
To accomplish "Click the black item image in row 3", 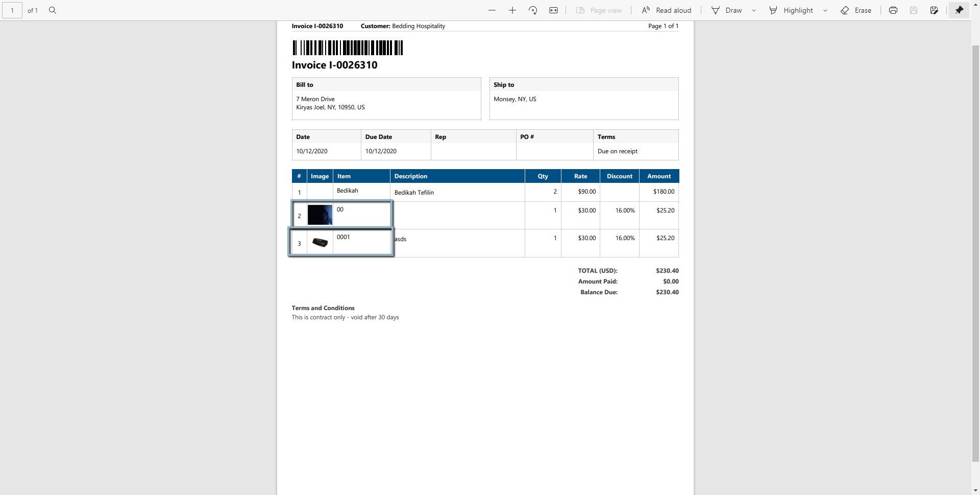I will pyautogui.click(x=320, y=243).
